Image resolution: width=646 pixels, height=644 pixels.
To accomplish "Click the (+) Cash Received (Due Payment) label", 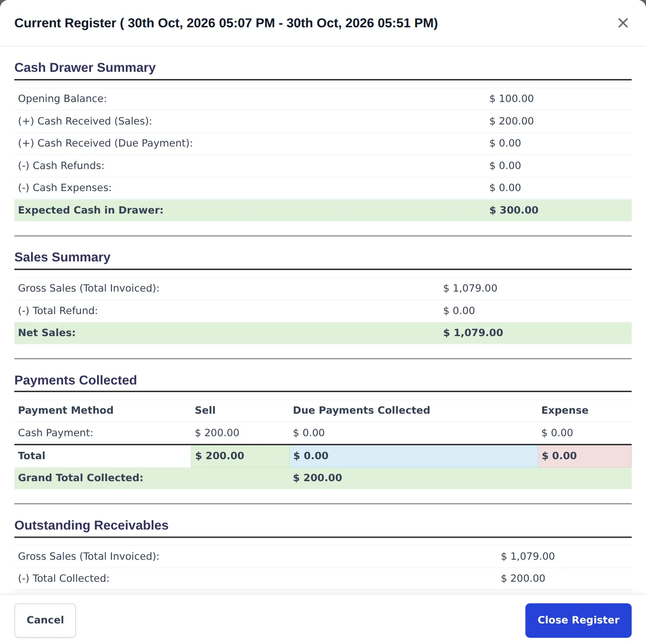I will tap(105, 143).
